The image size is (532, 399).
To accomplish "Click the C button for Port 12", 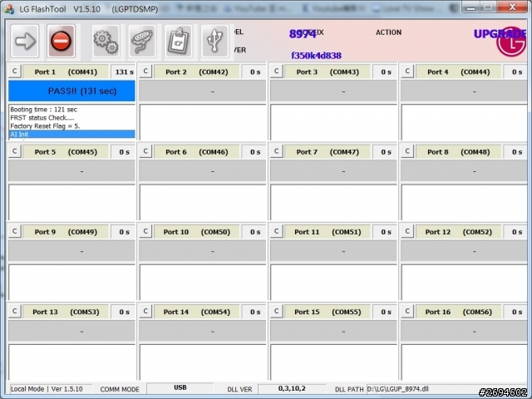I will point(407,231).
